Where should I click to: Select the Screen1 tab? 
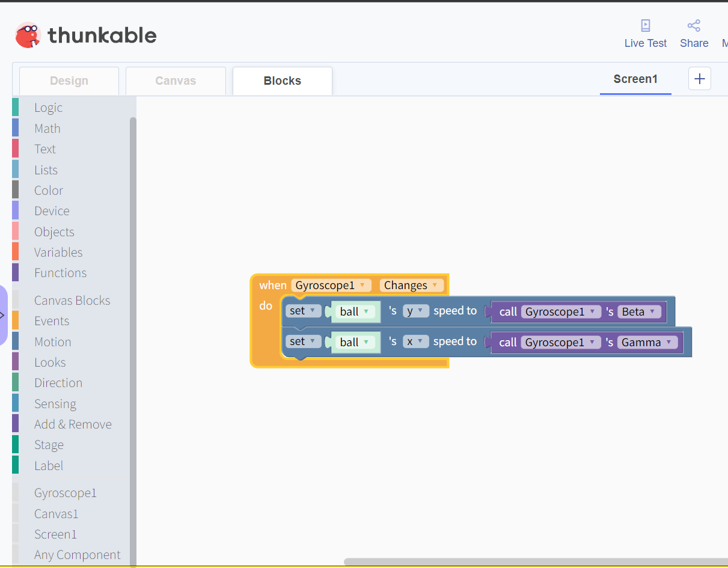click(635, 79)
